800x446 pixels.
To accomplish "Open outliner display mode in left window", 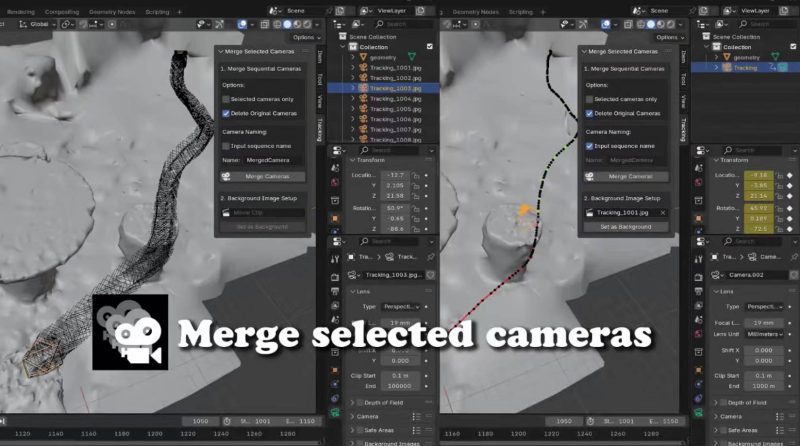I will 358,24.
